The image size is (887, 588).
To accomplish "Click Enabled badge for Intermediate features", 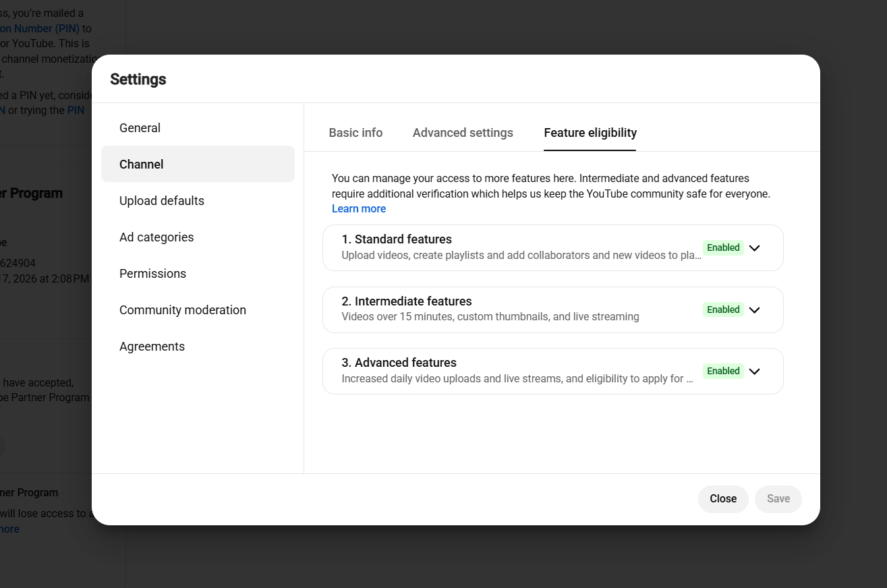I will click(x=724, y=310).
